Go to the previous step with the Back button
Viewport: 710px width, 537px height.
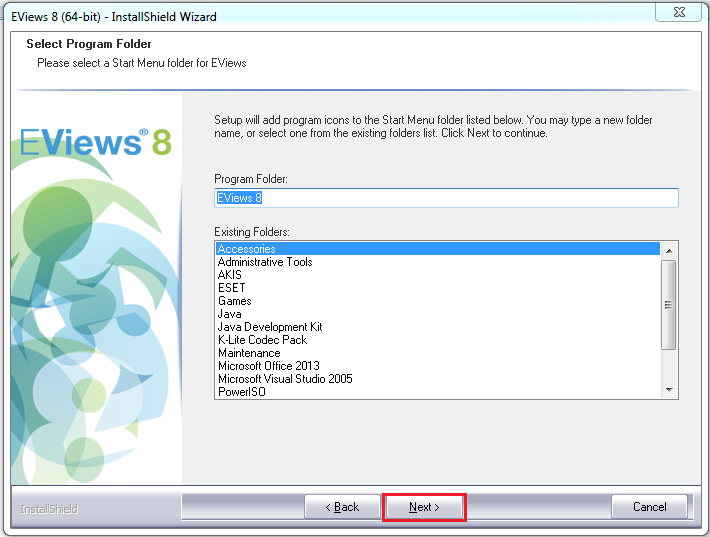pos(342,507)
